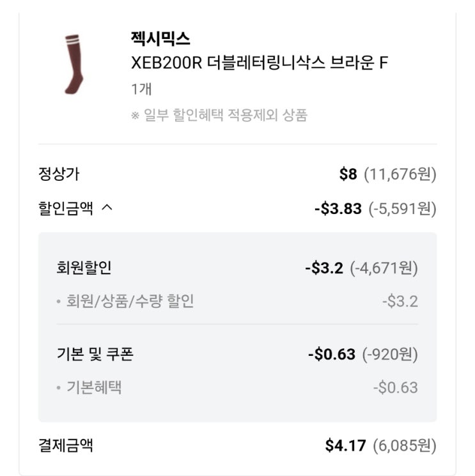Click the 회원할인 heading
Viewport: 475px width, 476px height.
pyautogui.click(x=84, y=268)
